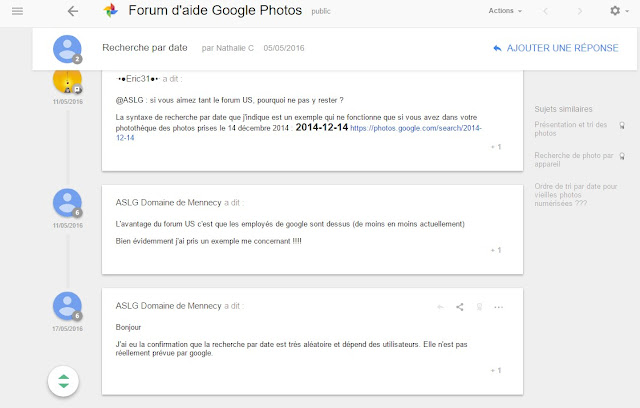
Task: Click badge icon next to Présentation et tri
Action: pos(622,125)
